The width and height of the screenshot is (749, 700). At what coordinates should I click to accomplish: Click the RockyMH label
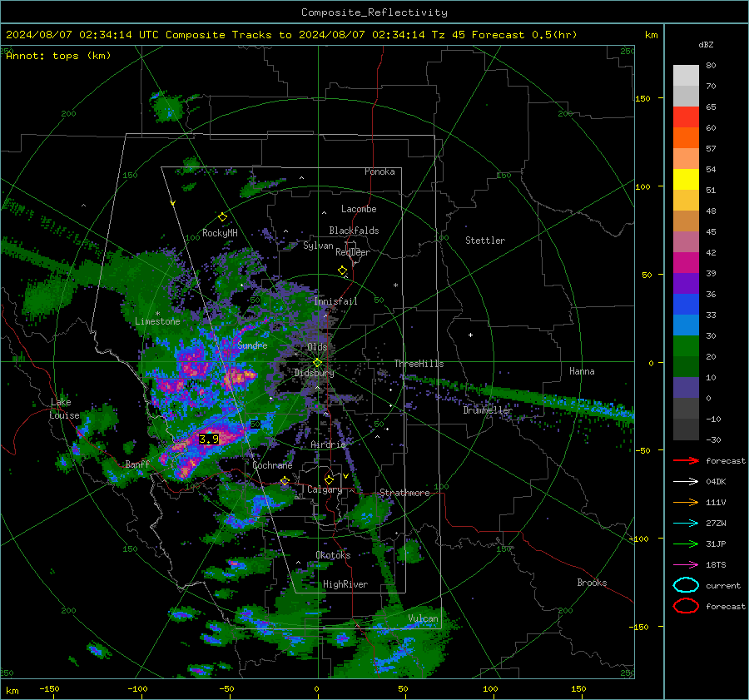220,233
